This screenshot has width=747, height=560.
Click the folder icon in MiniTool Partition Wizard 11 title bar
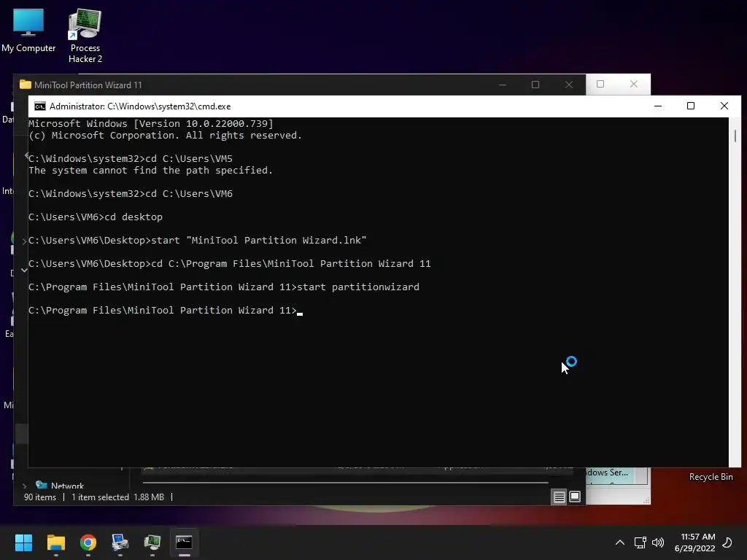(26, 85)
